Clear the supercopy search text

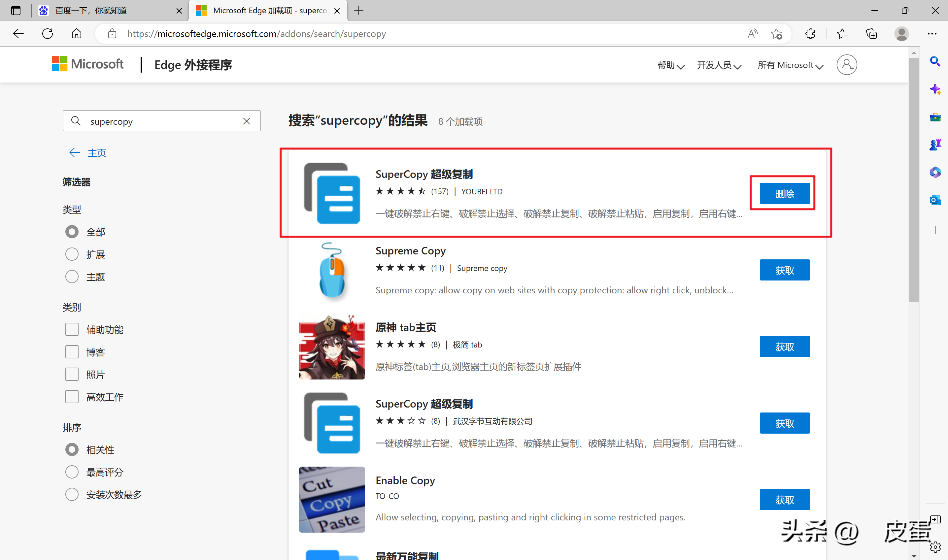[x=247, y=121]
